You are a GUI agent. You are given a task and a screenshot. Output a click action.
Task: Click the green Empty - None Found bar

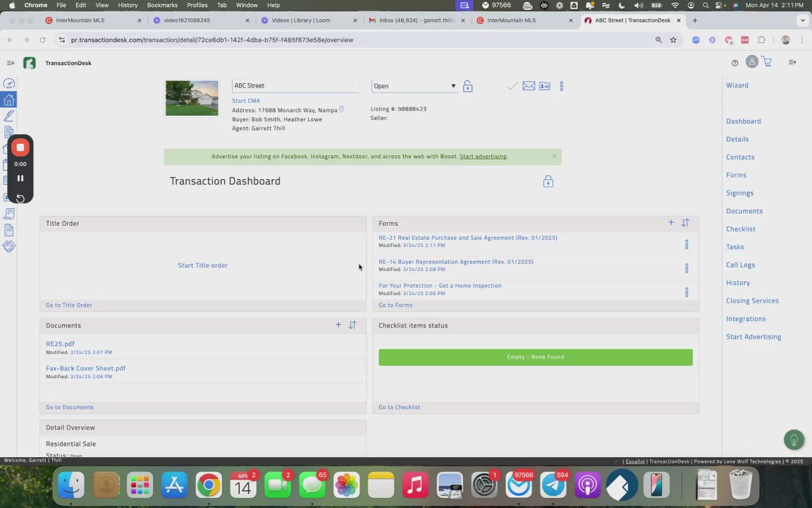coord(536,357)
